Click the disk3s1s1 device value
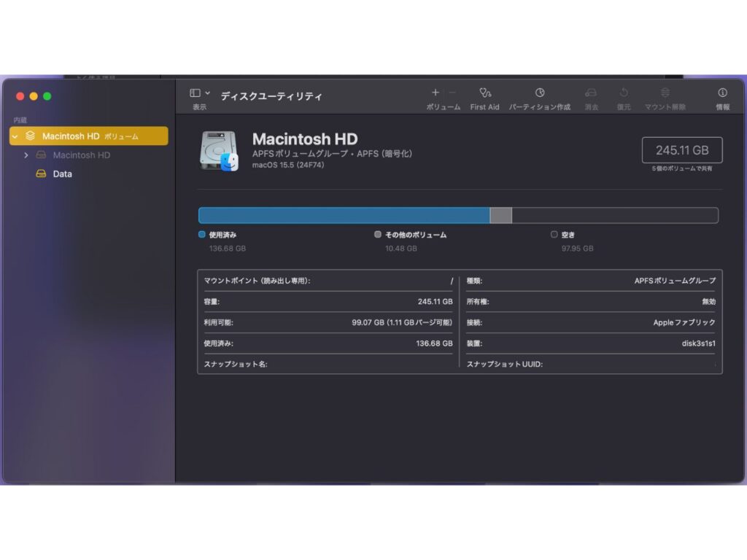The image size is (747, 560). click(699, 343)
